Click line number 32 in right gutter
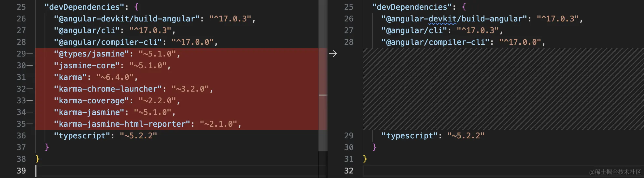 click(349, 171)
